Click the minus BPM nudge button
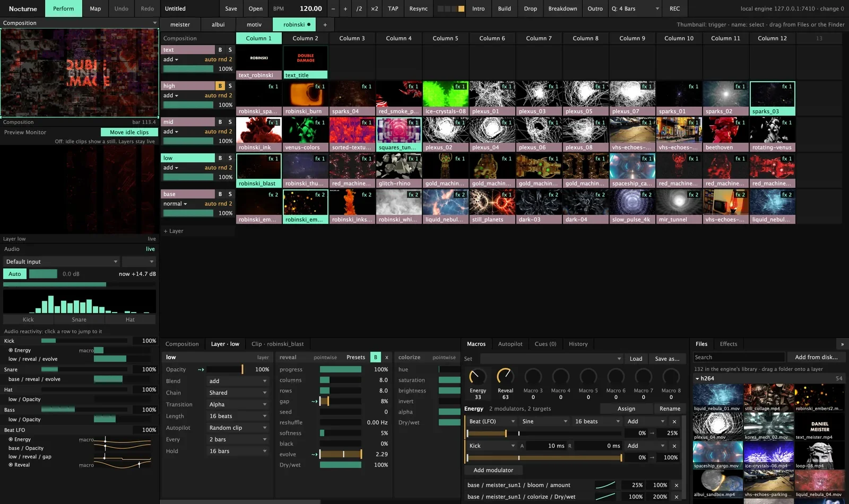849x504 pixels. coord(333,8)
